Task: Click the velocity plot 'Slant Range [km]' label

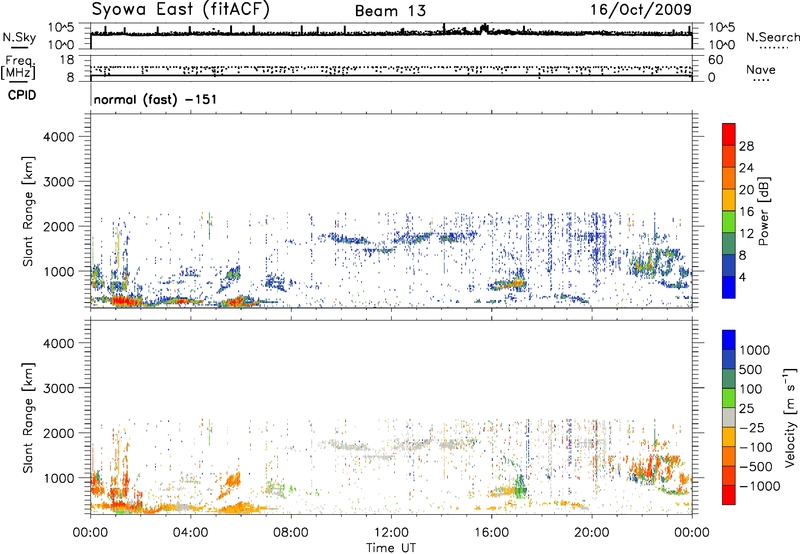Action: click(28, 417)
